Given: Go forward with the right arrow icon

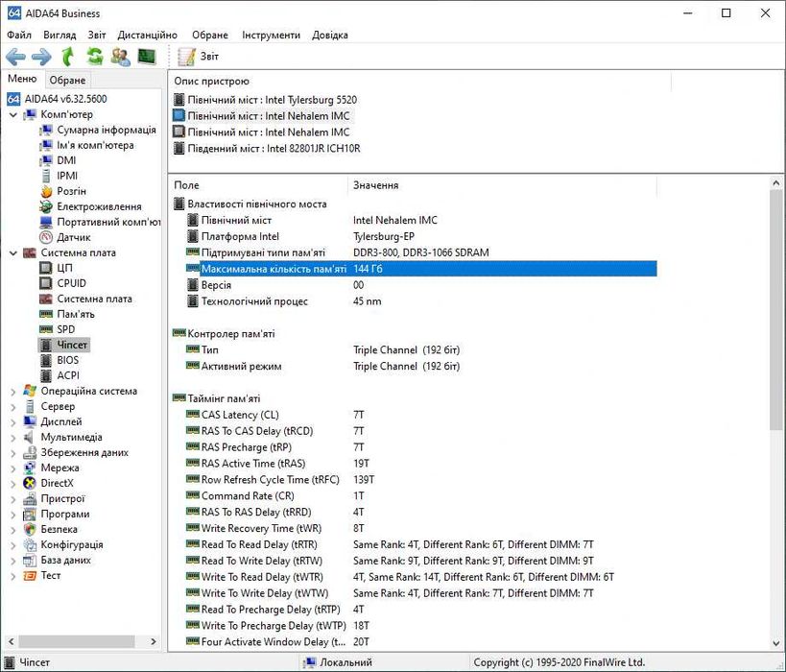Looking at the screenshot, I should [41, 57].
